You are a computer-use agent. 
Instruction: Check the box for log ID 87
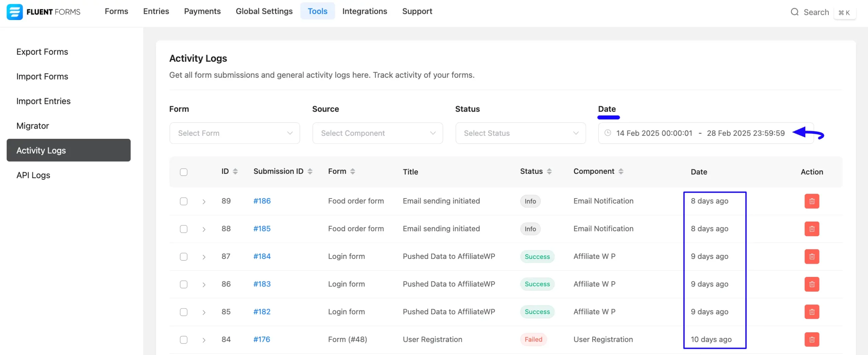point(183,257)
